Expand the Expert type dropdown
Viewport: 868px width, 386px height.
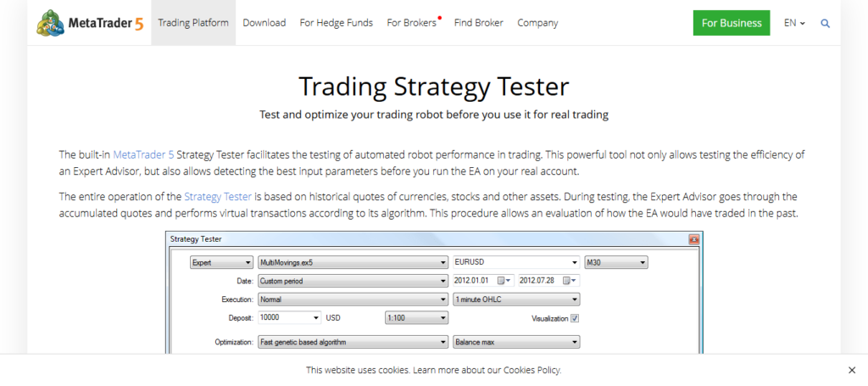(x=221, y=262)
